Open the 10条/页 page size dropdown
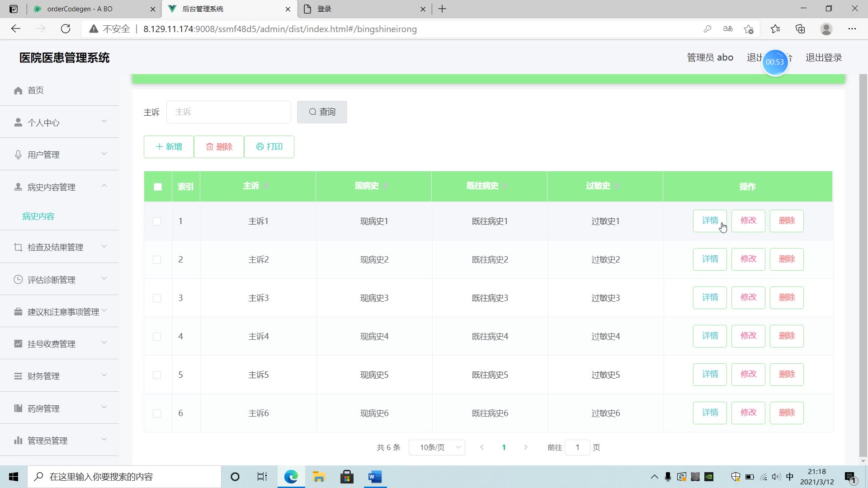868x488 pixels. point(437,447)
